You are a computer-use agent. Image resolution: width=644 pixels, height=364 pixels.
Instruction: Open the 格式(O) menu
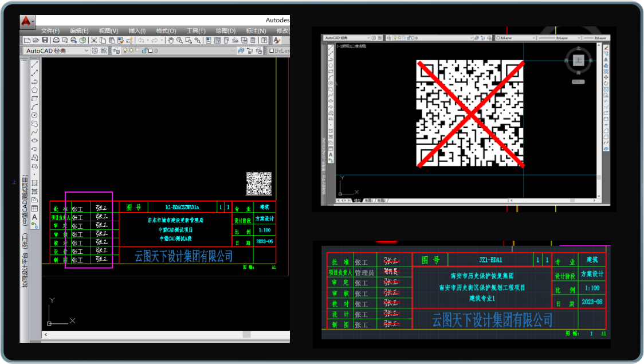tap(166, 31)
